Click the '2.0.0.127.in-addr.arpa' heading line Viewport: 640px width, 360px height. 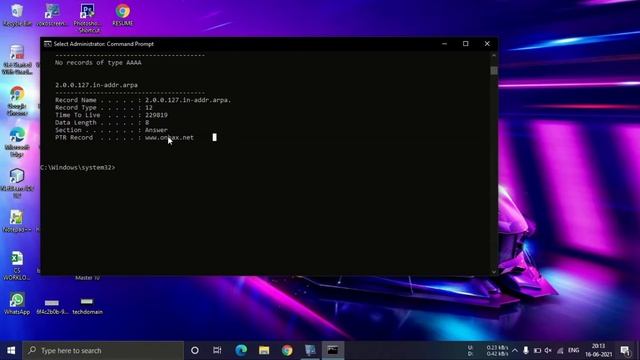(x=96, y=85)
